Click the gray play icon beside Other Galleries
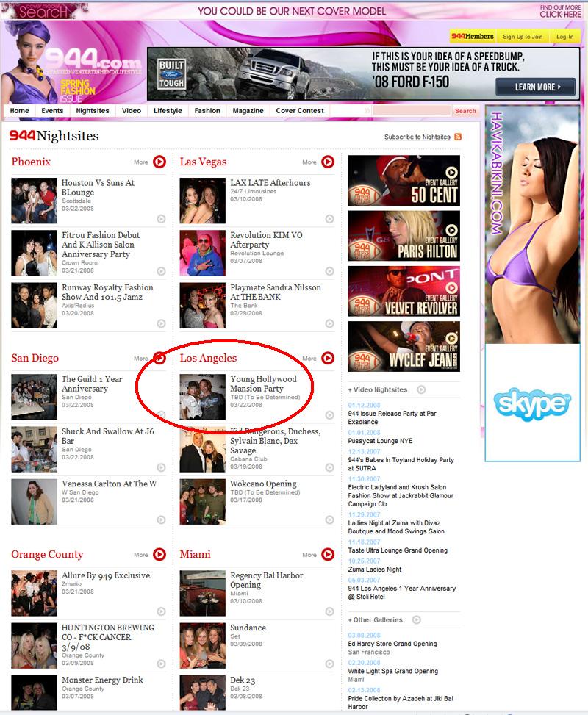The height and width of the screenshot is (715, 588). click(x=417, y=619)
